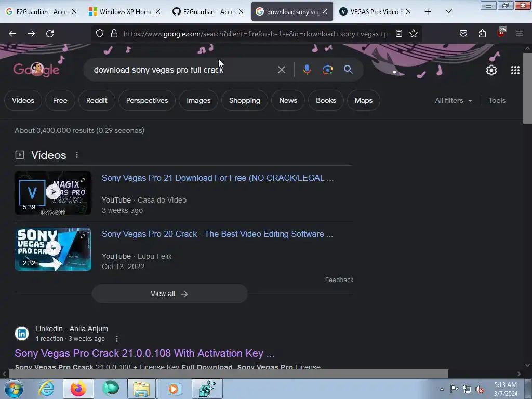Open Firefox from the taskbar
Image resolution: width=532 pixels, height=399 pixels.
[x=78, y=389]
